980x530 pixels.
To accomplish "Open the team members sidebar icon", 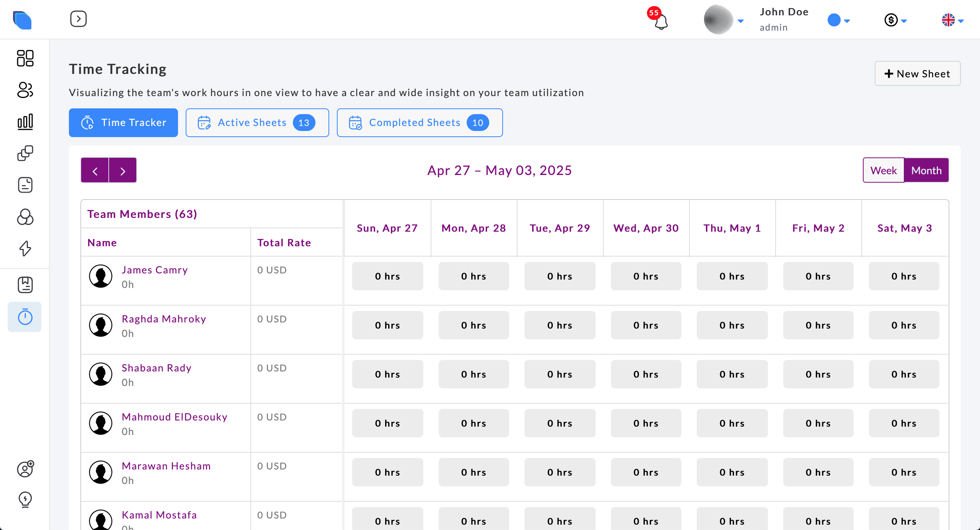I will point(25,90).
